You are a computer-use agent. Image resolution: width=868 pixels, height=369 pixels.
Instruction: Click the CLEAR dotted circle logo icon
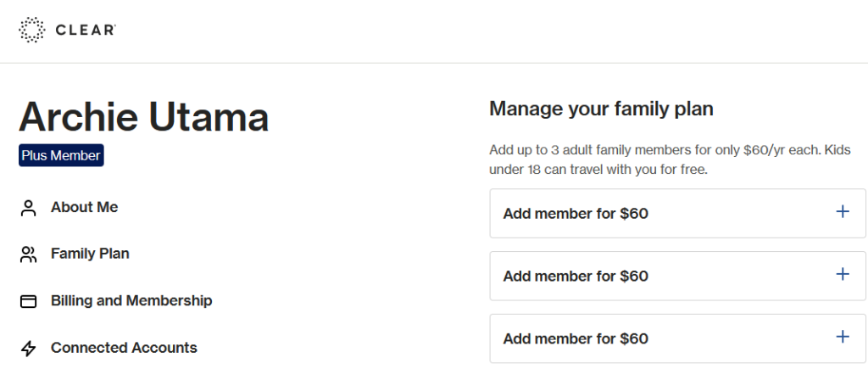tap(31, 30)
